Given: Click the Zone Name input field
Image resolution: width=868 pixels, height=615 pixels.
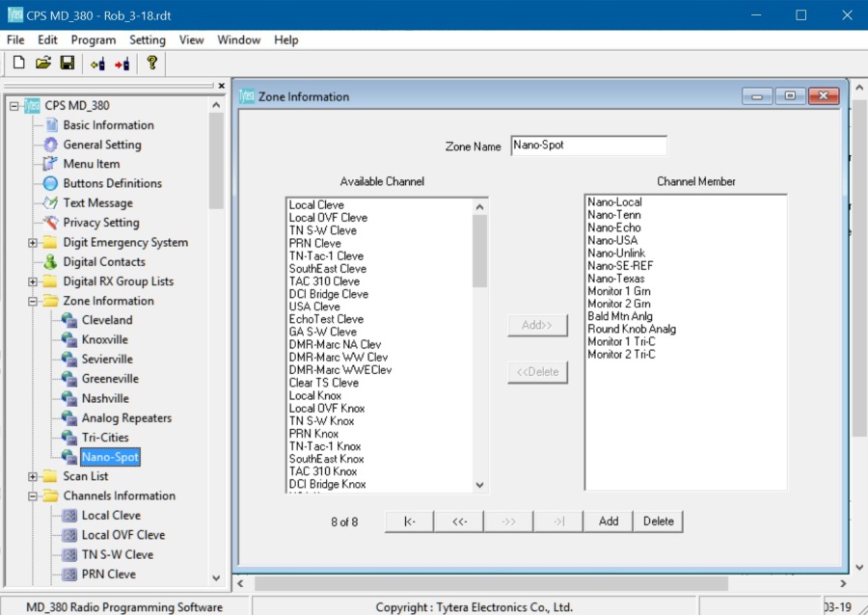Looking at the screenshot, I should pos(589,146).
